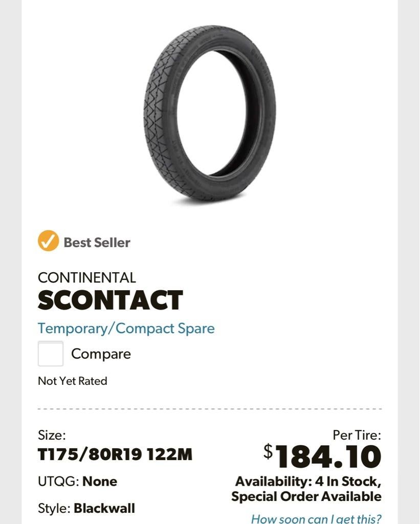Image resolution: width=420 pixels, height=524 pixels.
Task: Click the "Best Seller" label text
Action: click(x=97, y=242)
